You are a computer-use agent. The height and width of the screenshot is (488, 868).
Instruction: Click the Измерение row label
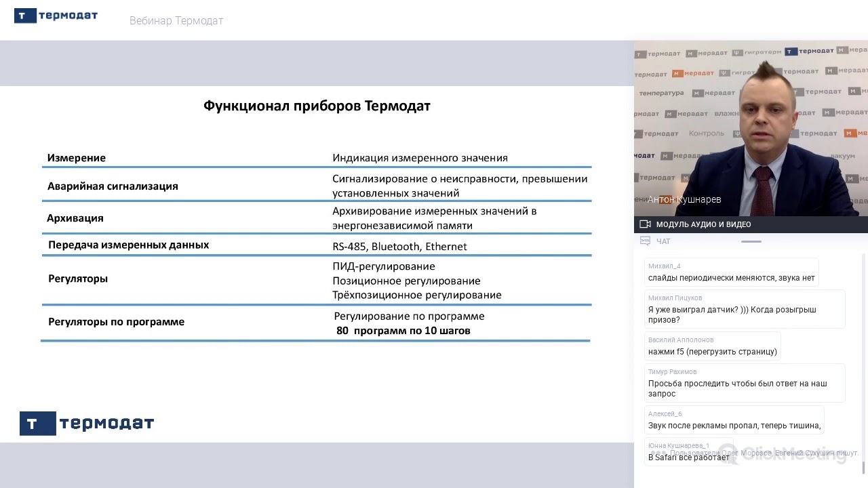(x=77, y=158)
